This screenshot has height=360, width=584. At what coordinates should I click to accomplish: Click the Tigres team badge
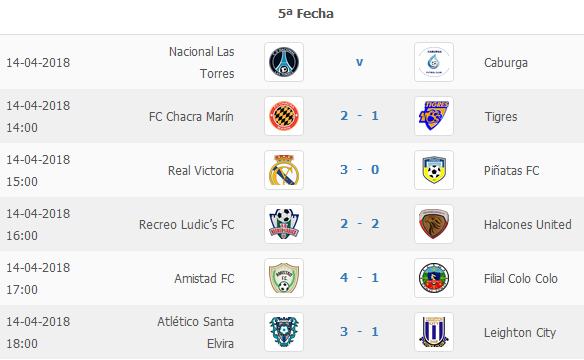pyautogui.click(x=434, y=116)
